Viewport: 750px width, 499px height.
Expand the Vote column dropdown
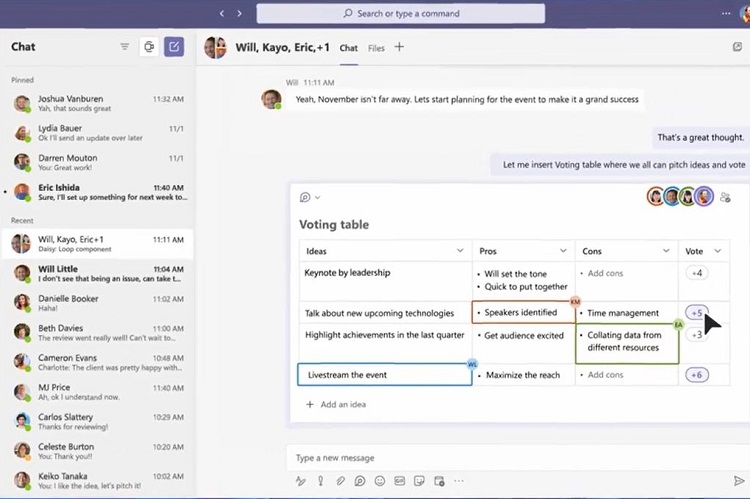pyautogui.click(x=717, y=251)
